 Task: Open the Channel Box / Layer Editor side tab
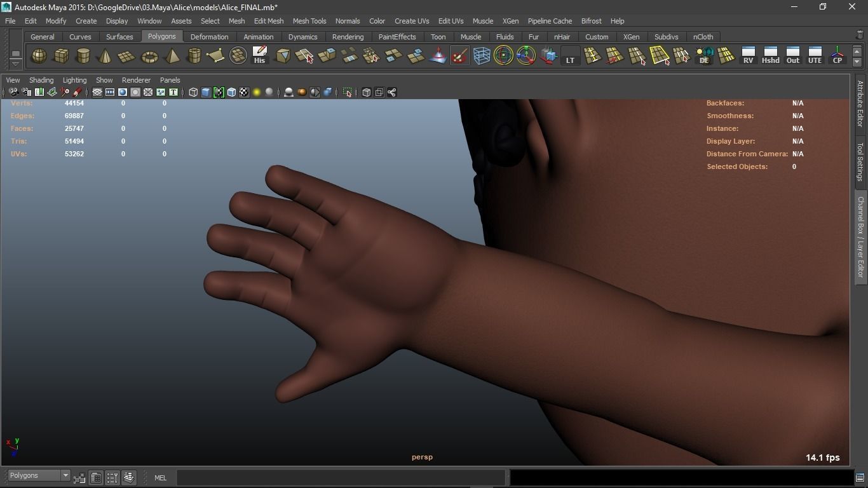point(860,236)
